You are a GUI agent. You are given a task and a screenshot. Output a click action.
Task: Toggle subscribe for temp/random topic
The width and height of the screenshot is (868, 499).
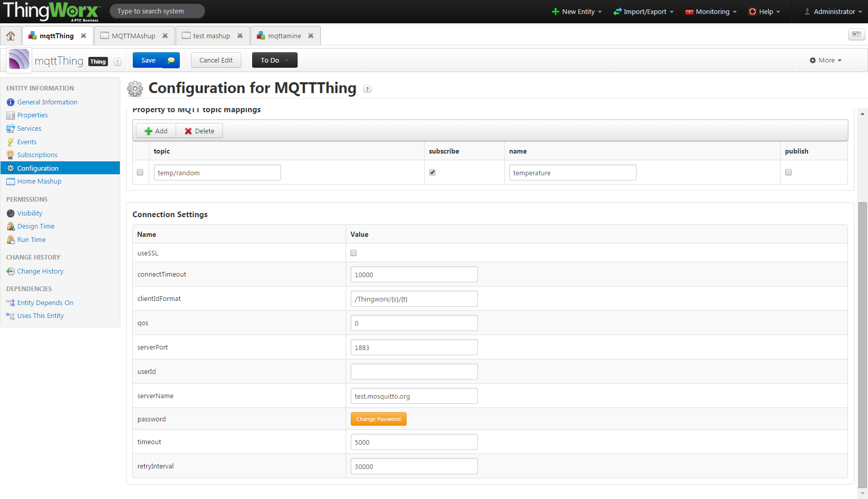pyautogui.click(x=432, y=172)
